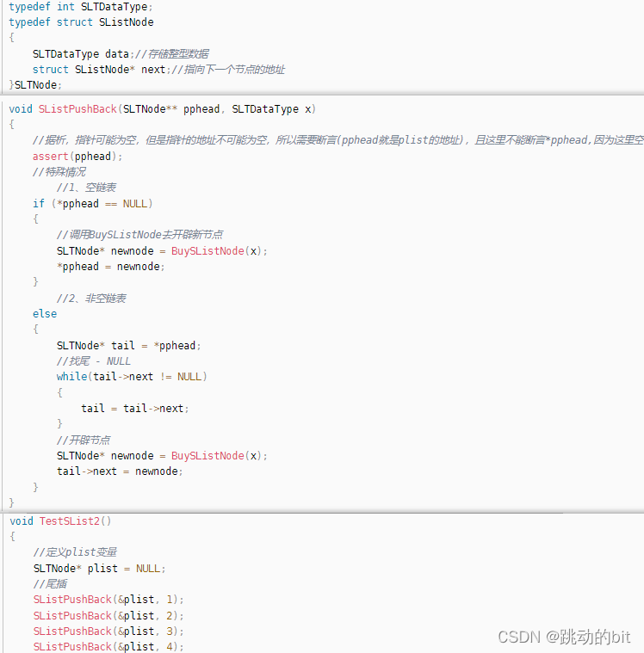Click the 'typedef struct SListNode' line
The width and height of the screenshot is (644, 653).
pos(81,22)
